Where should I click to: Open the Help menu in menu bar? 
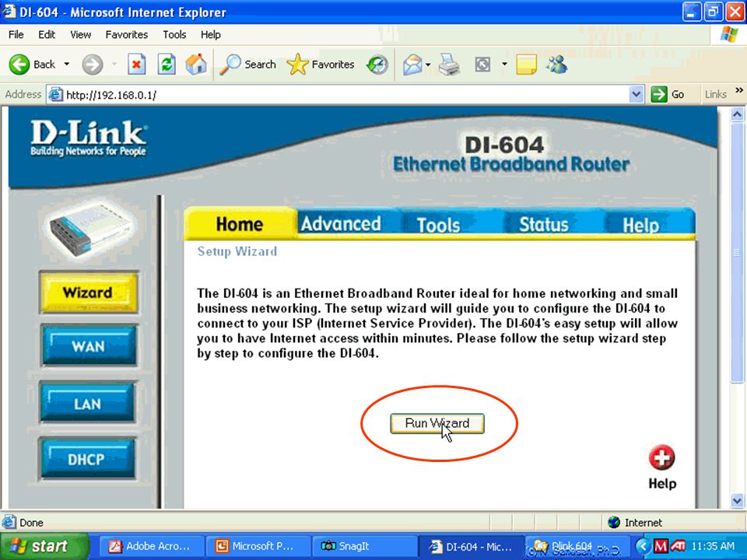[211, 35]
